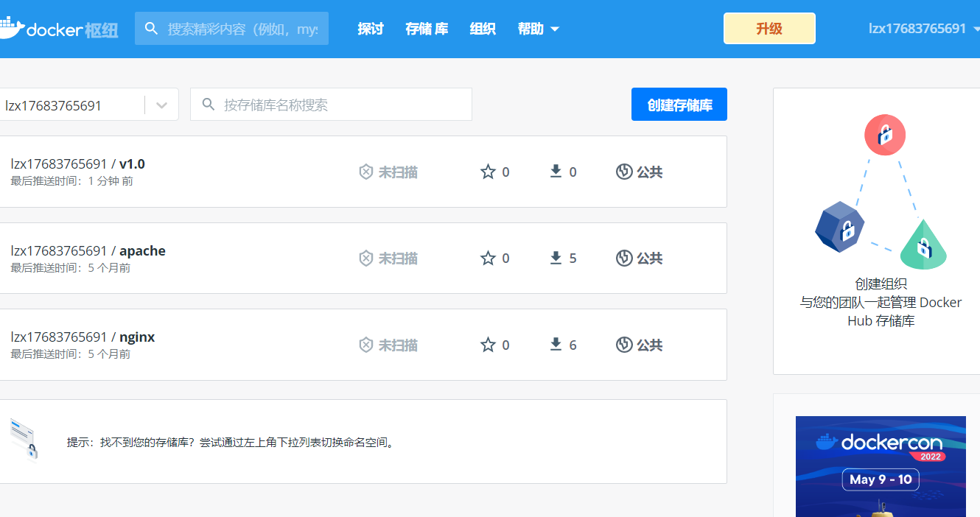Click nginx row's 最后推送时间 5 个月前 text

click(x=71, y=354)
